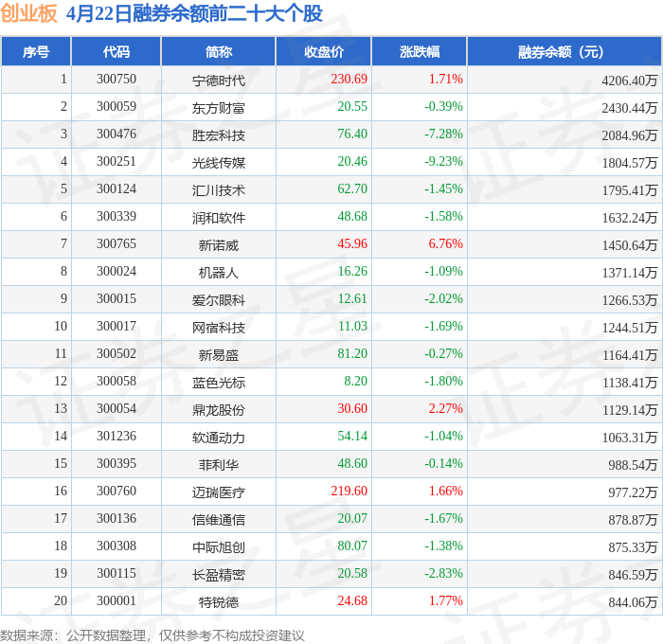
Task: Click the change value -0.39%
Action: click(x=443, y=106)
